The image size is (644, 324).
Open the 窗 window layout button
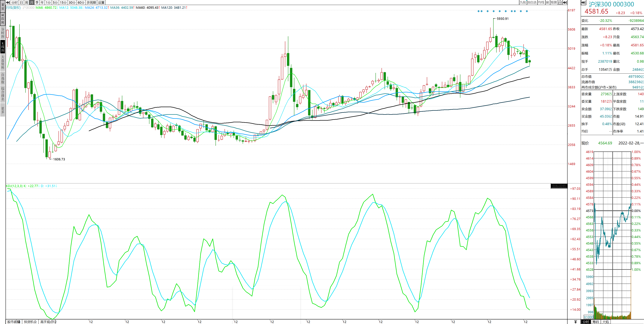(548, 3)
